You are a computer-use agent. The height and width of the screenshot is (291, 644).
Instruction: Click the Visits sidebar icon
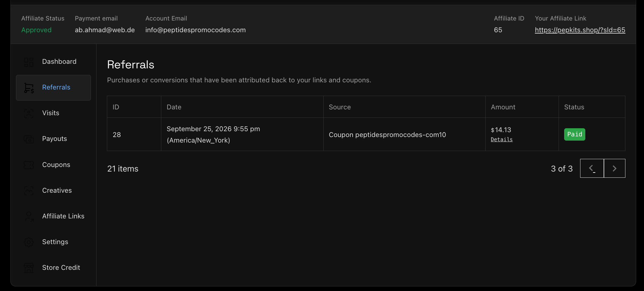point(29,113)
